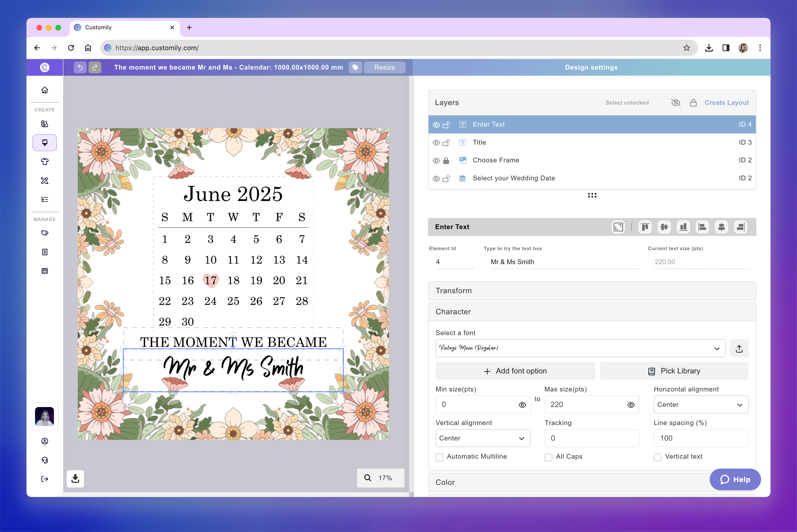The width and height of the screenshot is (797, 532).
Task: Click the logout icon in sidebar
Action: tap(45, 479)
